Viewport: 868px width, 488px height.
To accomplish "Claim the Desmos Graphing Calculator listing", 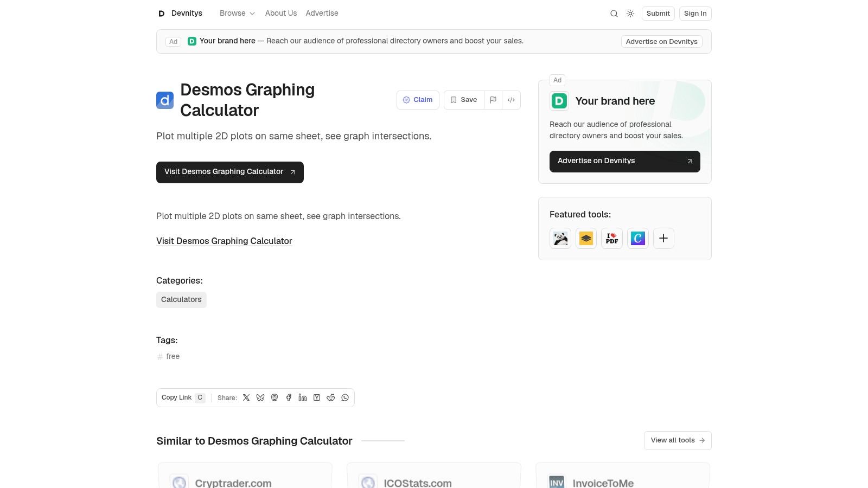I will click(418, 100).
